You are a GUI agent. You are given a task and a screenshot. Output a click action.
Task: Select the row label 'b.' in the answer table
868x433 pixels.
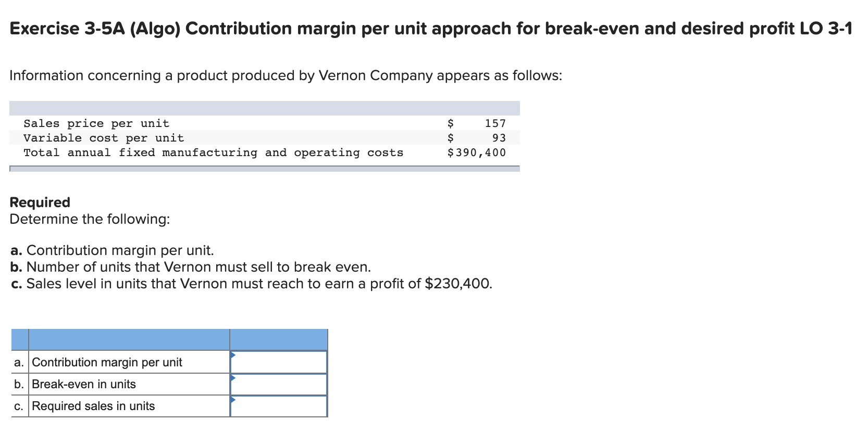pos(18,384)
